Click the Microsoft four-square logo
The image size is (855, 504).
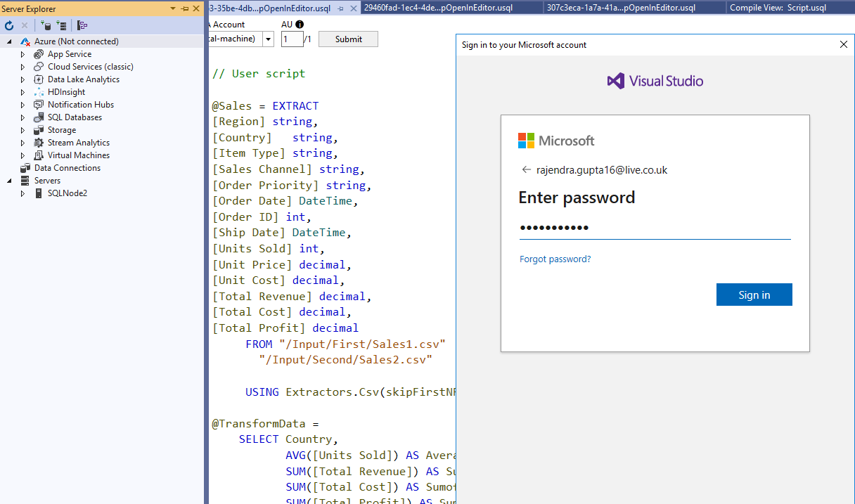click(526, 141)
